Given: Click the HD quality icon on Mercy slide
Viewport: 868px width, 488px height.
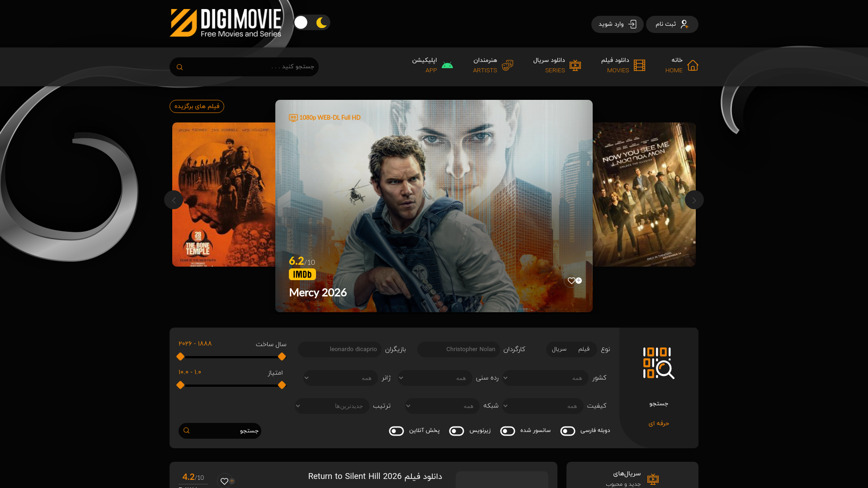Looking at the screenshot, I should (293, 118).
